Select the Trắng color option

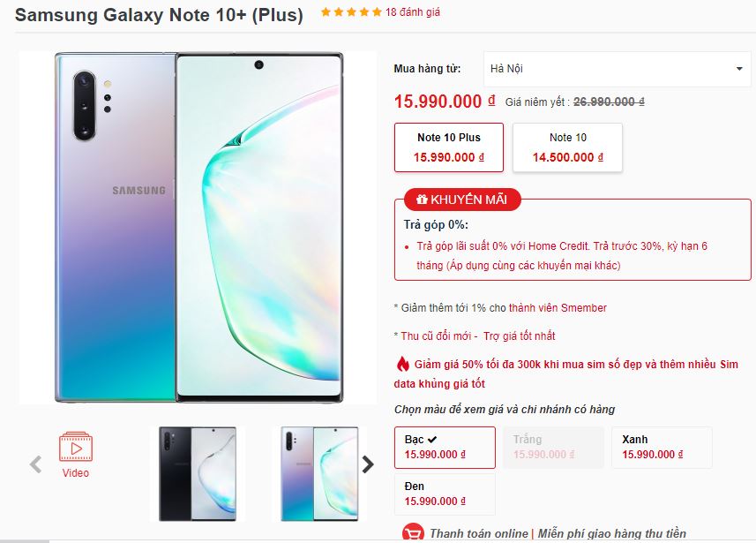pos(553,447)
